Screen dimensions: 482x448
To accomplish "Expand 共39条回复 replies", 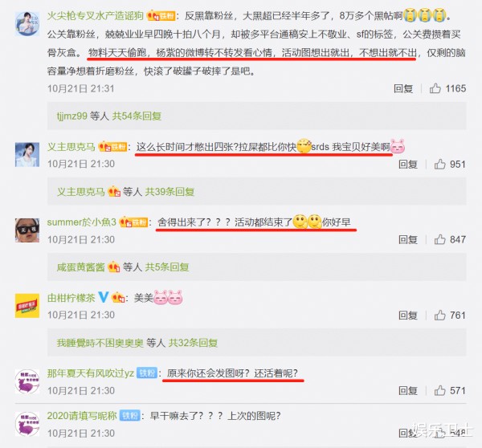I will pyautogui.click(x=170, y=192).
